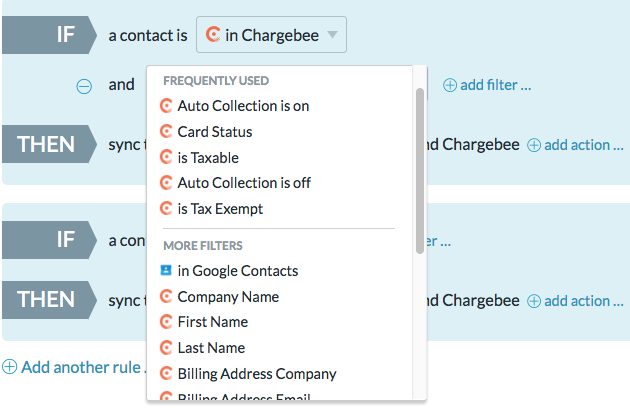Screen dimensions: 630x413
Task: Click Chargebee icon beside 'is Taxable'
Action: [166, 157]
